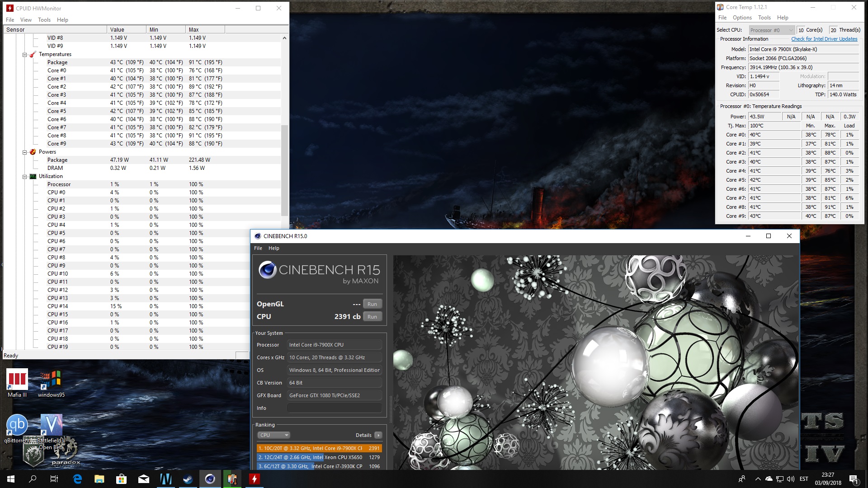Click the Cinebench R15 sphere logo
Screen dimensions: 868x488
(x=267, y=270)
